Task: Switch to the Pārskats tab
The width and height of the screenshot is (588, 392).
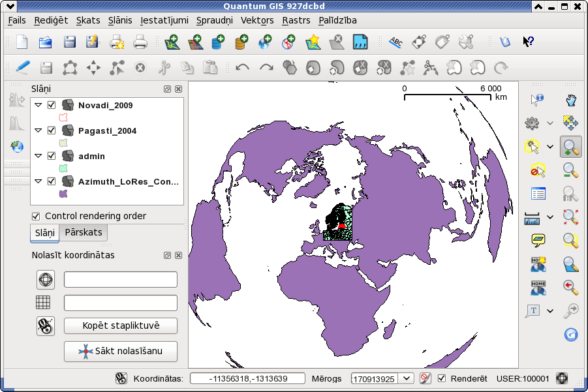Action: coord(84,232)
